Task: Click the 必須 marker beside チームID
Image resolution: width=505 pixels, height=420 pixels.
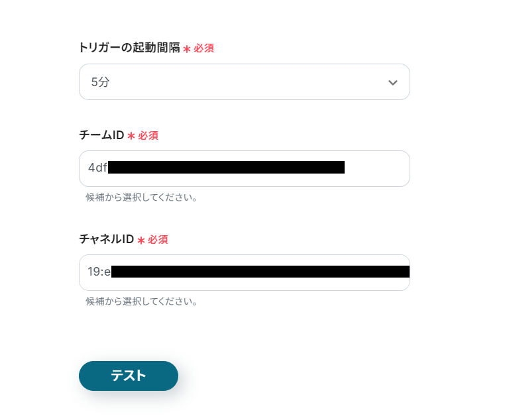Action: click(148, 136)
